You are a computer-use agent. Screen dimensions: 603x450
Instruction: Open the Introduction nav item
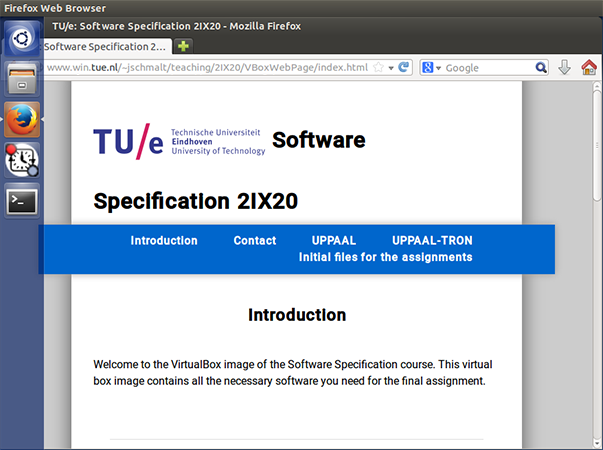(164, 241)
